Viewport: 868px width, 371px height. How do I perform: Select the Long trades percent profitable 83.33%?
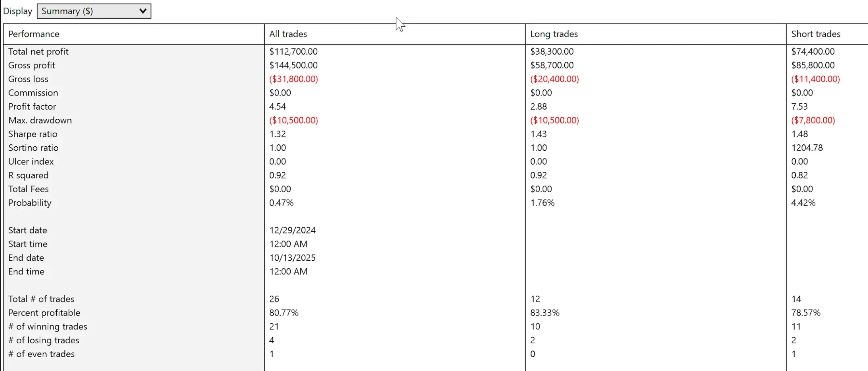[544, 313]
